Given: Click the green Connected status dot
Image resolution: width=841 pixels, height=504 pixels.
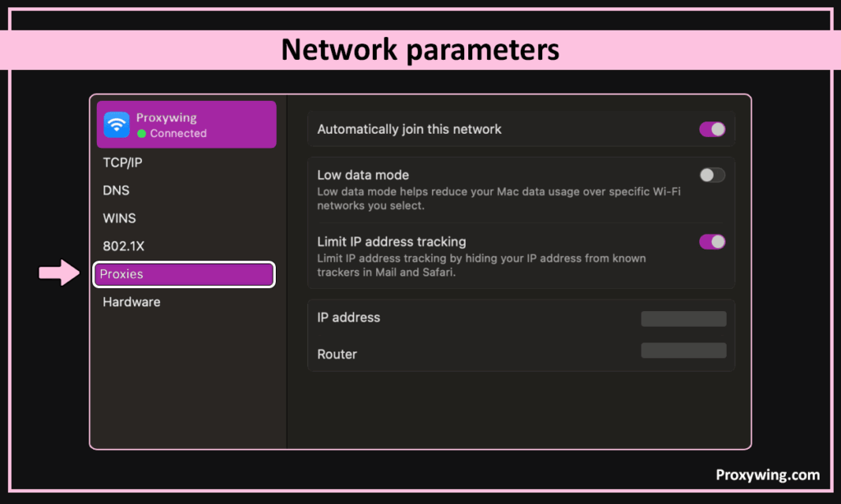Looking at the screenshot, I should pos(142,133).
